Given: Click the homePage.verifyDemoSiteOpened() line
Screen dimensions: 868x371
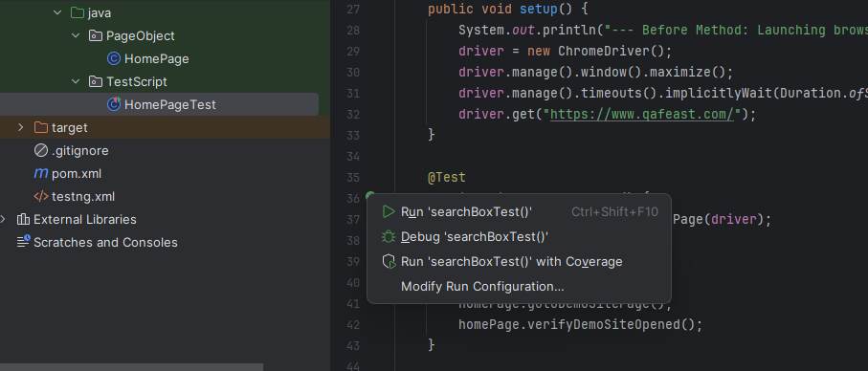Looking at the screenshot, I should (580, 324).
